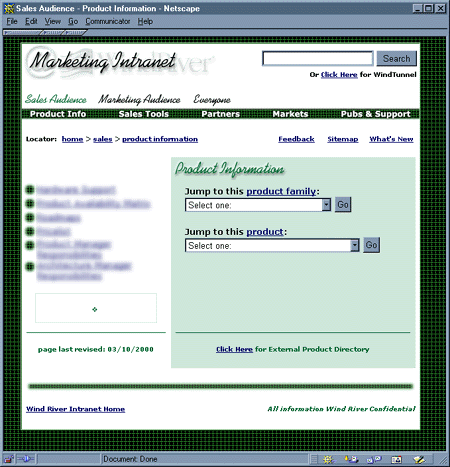Go to sales in the locator breadcrumb
450x467 pixels.
pyautogui.click(x=103, y=139)
